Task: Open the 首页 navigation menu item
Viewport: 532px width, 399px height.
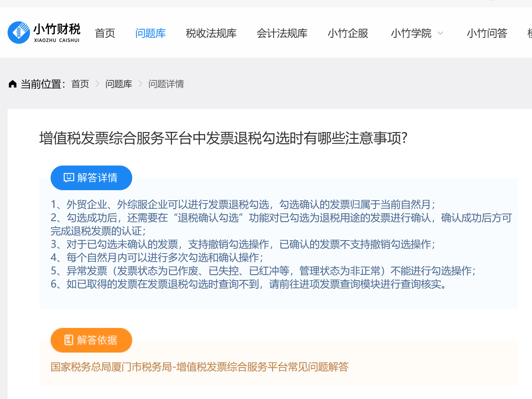Action: (x=105, y=33)
